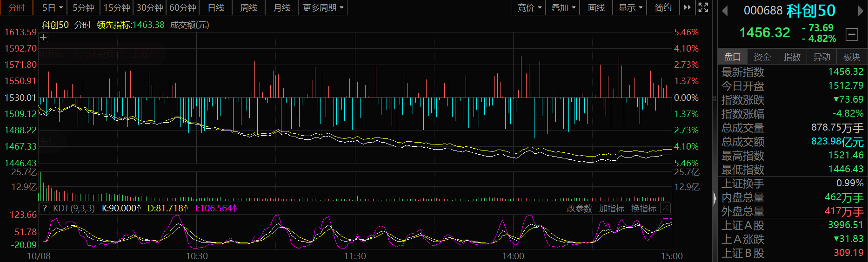This screenshot has width=868, height=262.
Task: Click the 最低指数 value 1446.43
Action: click(846, 169)
